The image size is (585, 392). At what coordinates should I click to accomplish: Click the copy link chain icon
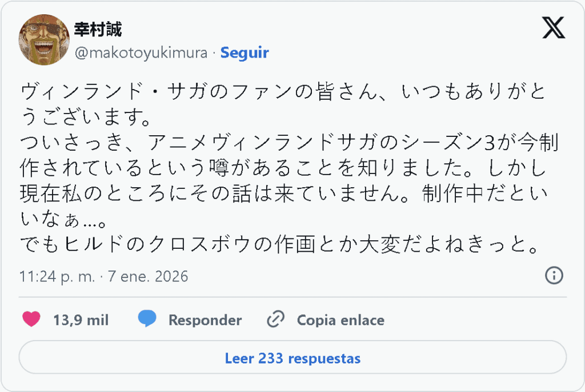[x=275, y=320]
